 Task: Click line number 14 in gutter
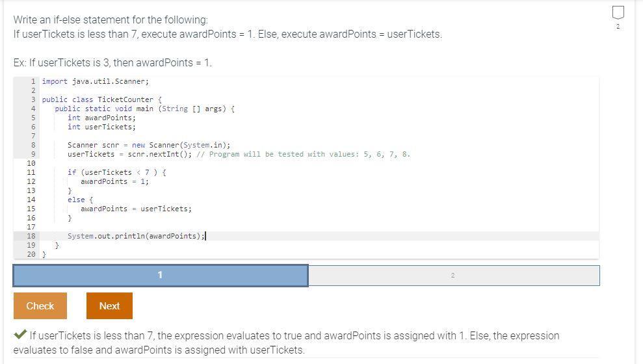pos(31,200)
